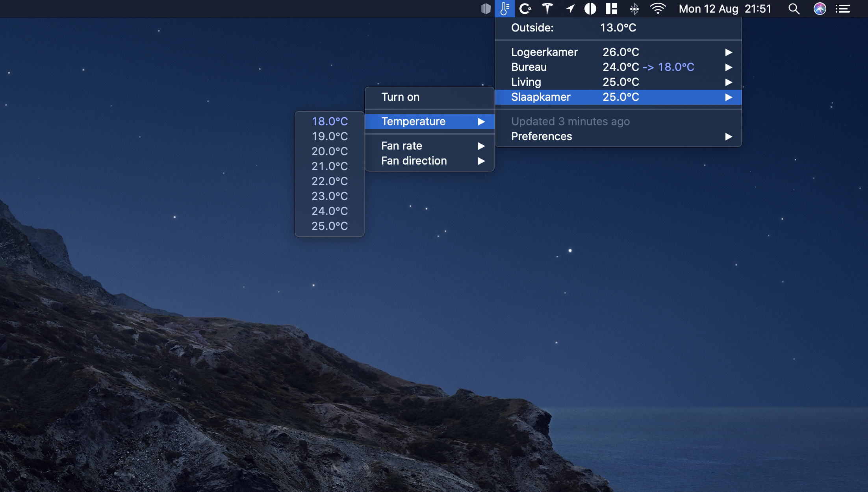Open the Wi-Fi status menu
The width and height of the screenshot is (868, 492).
tap(658, 9)
